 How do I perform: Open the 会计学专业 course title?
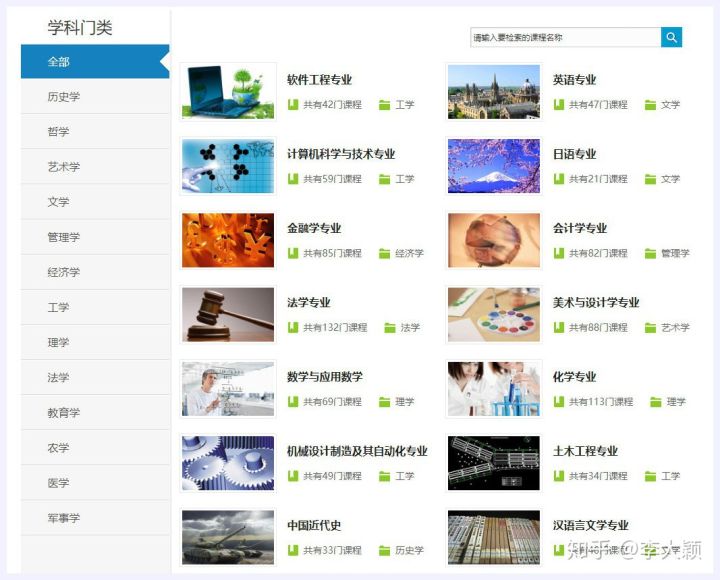coord(579,228)
